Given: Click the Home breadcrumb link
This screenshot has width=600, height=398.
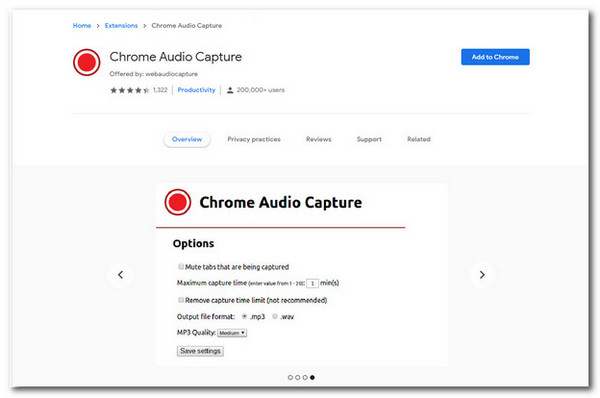Looking at the screenshot, I should point(82,26).
